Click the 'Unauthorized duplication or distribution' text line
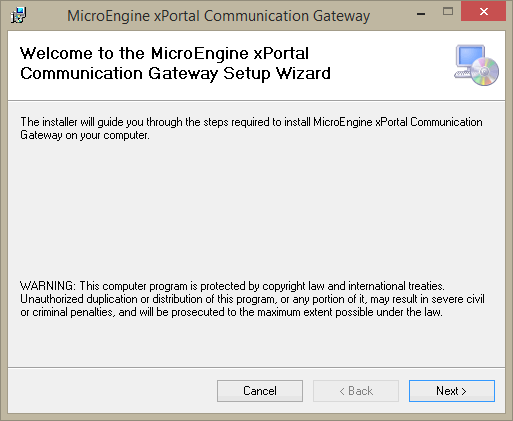Image resolution: width=513 pixels, height=421 pixels. [x=252, y=299]
